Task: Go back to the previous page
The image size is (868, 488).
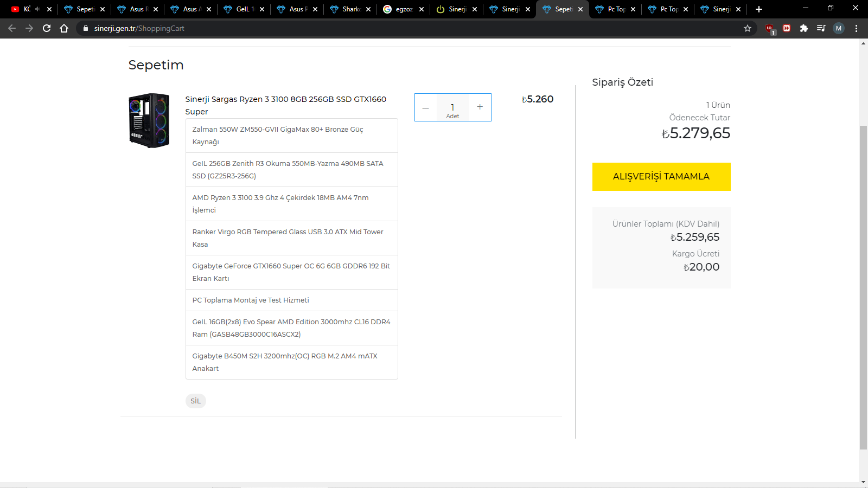Action: point(12,28)
